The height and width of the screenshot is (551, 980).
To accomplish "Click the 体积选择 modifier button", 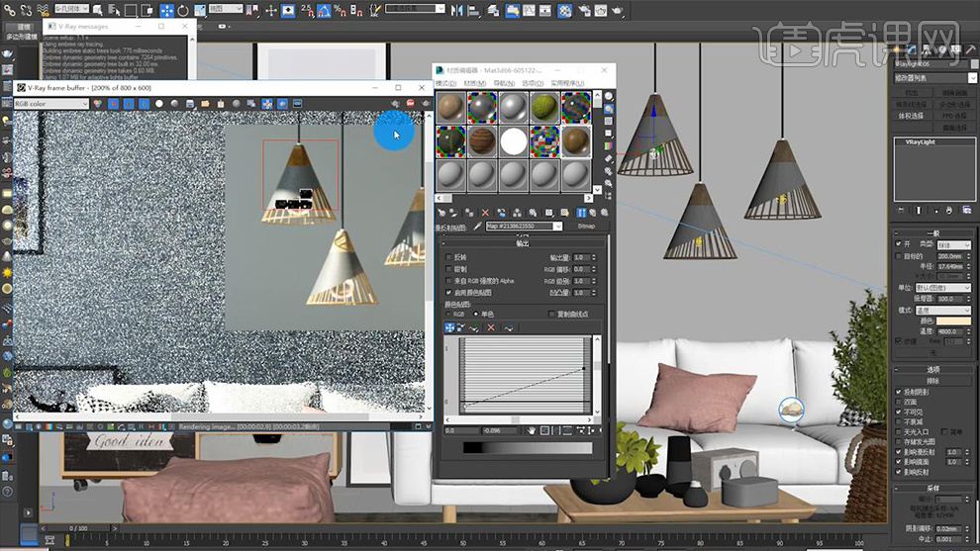I will click(911, 116).
